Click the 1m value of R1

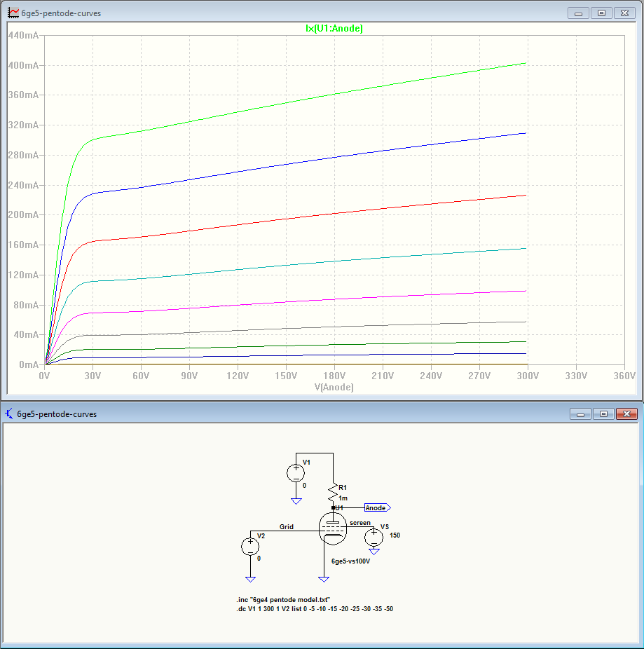pos(343,498)
